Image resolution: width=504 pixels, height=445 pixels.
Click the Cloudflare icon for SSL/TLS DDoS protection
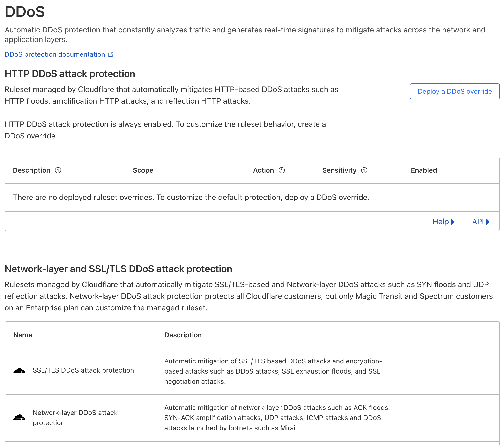19,370
